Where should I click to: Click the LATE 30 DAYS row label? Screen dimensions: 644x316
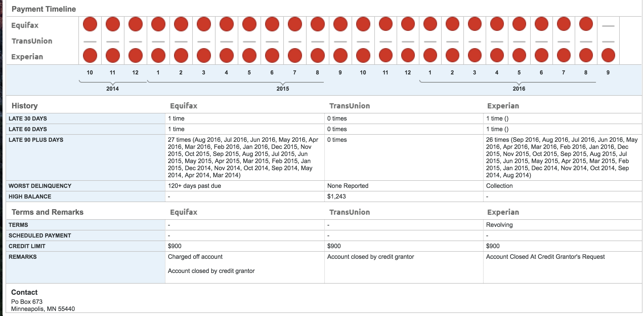click(x=28, y=118)
